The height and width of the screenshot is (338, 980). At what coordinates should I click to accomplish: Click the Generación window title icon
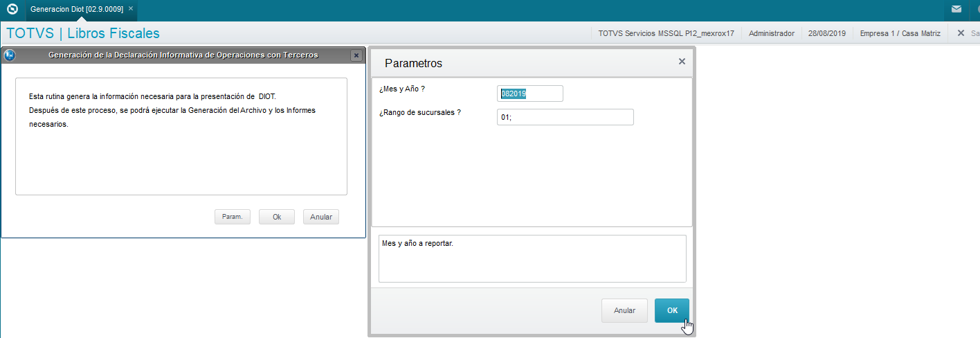pos(9,55)
